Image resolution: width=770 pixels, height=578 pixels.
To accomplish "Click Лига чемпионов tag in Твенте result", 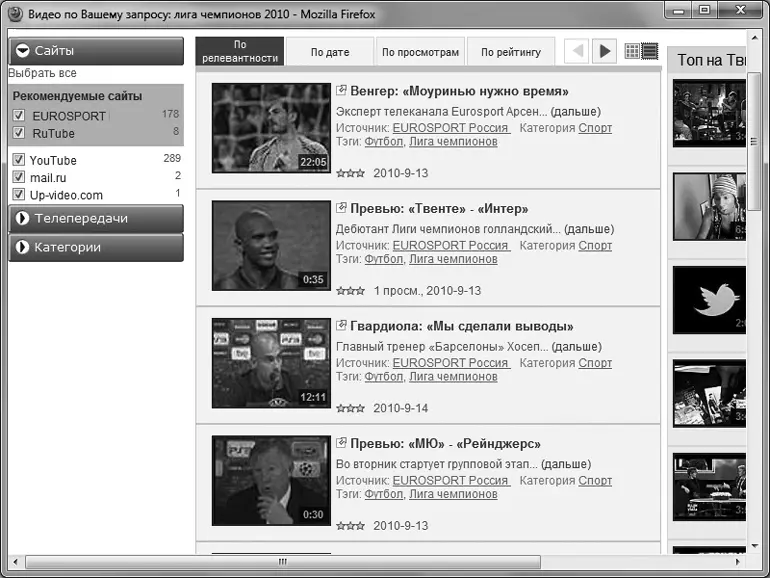I will (453, 259).
